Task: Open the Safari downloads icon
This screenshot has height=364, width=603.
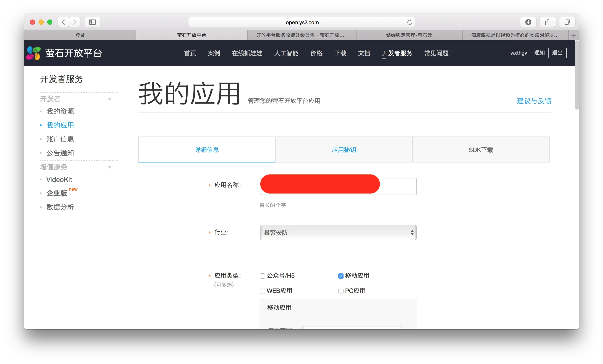Action: tap(528, 22)
